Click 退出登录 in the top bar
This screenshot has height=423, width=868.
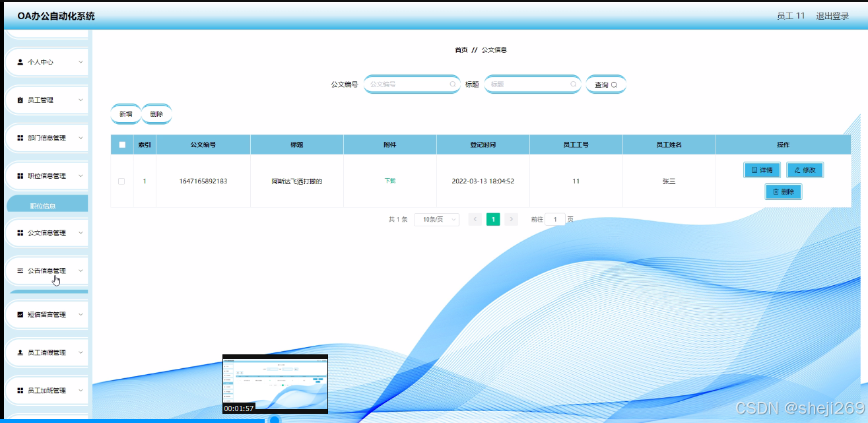pyautogui.click(x=833, y=15)
